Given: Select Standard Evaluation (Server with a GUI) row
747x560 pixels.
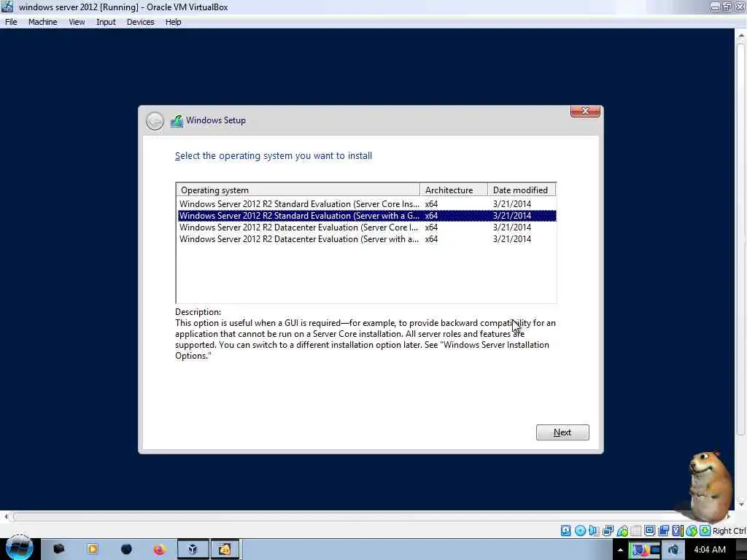Looking at the screenshot, I should pyautogui.click(x=367, y=216).
